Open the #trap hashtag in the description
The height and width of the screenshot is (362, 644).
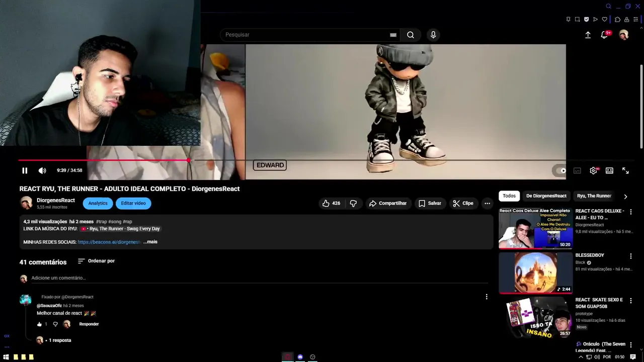coord(101,222)
